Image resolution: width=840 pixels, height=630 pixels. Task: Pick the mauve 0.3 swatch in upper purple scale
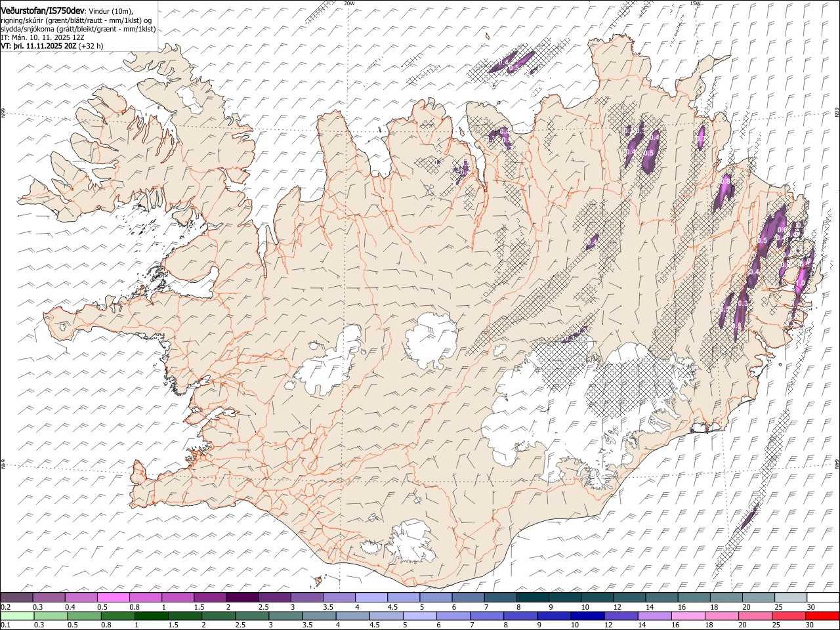[49, 598]
